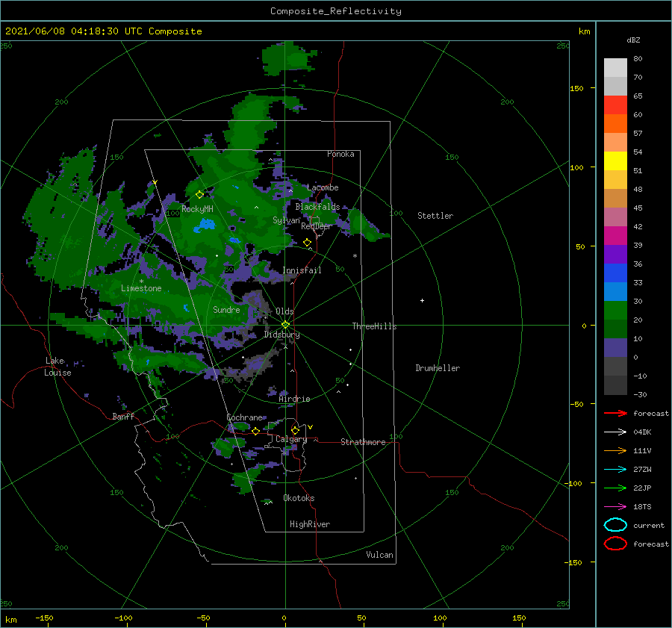The image size is (672, 628).
Task: Click the red 'forecast' ellipse legend icon
Action: [615, 544]
